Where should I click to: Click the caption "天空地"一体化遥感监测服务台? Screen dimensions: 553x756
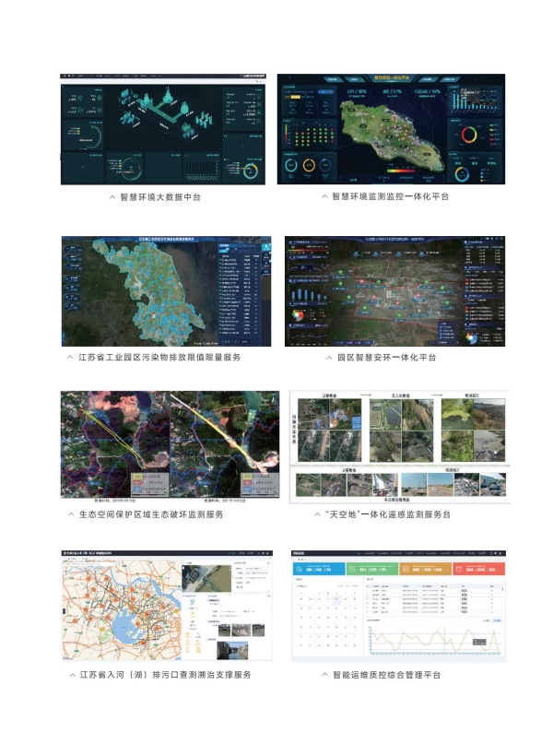click(x=388, y=514)
